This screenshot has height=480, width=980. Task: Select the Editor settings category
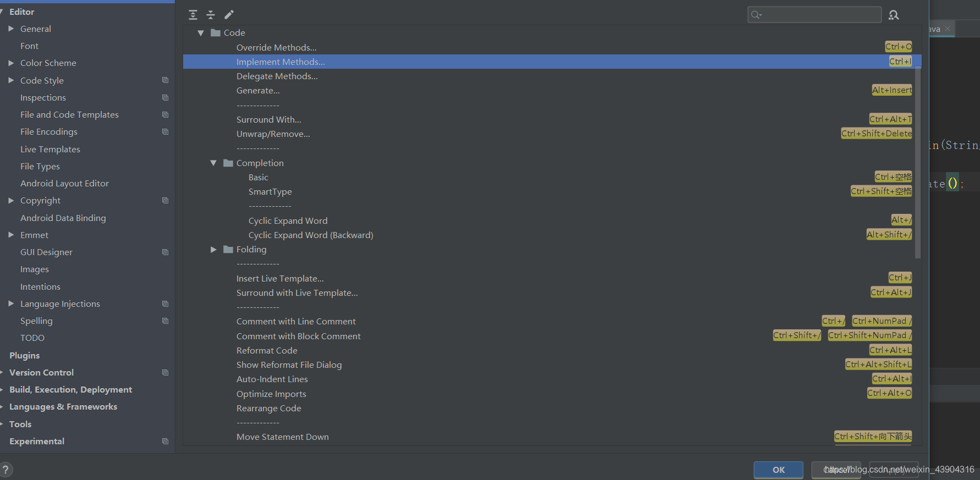[21, 12]
